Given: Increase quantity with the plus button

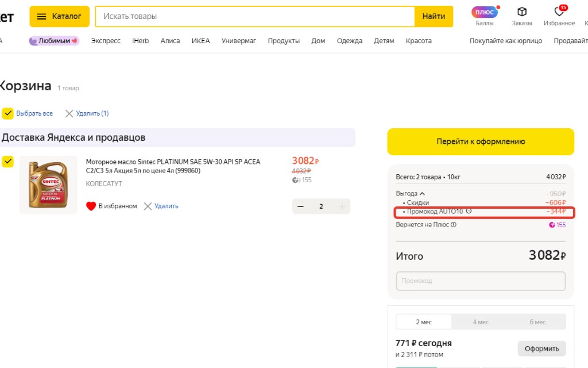Looking at the screenshot, I should click(x=342, y=206).
